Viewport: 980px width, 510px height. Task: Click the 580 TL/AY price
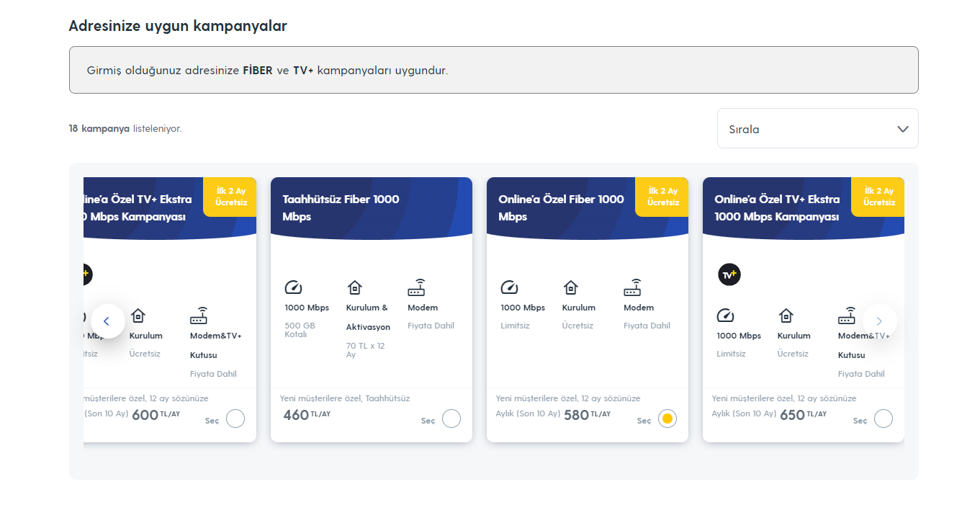tap(587, 415)
